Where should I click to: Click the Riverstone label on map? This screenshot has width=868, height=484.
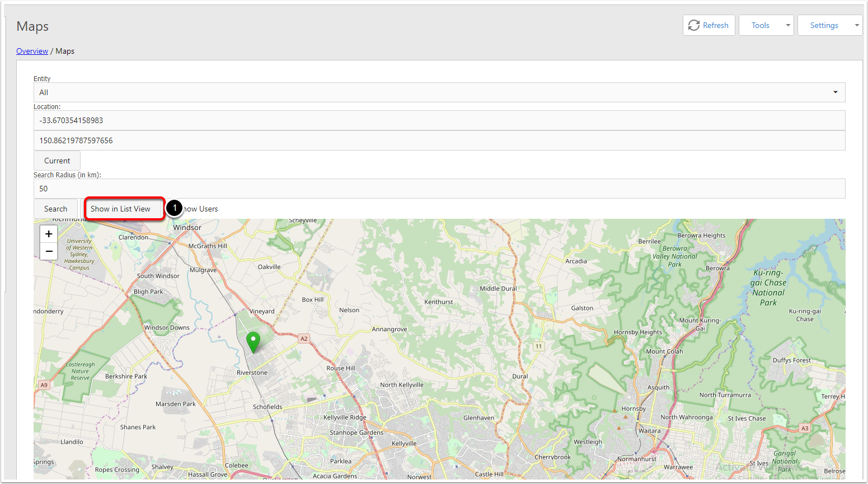pos(252,373)
